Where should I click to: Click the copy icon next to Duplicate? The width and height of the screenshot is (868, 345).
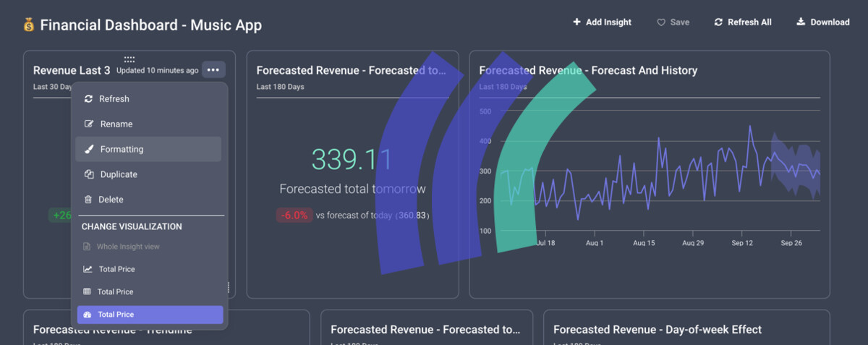89,174
